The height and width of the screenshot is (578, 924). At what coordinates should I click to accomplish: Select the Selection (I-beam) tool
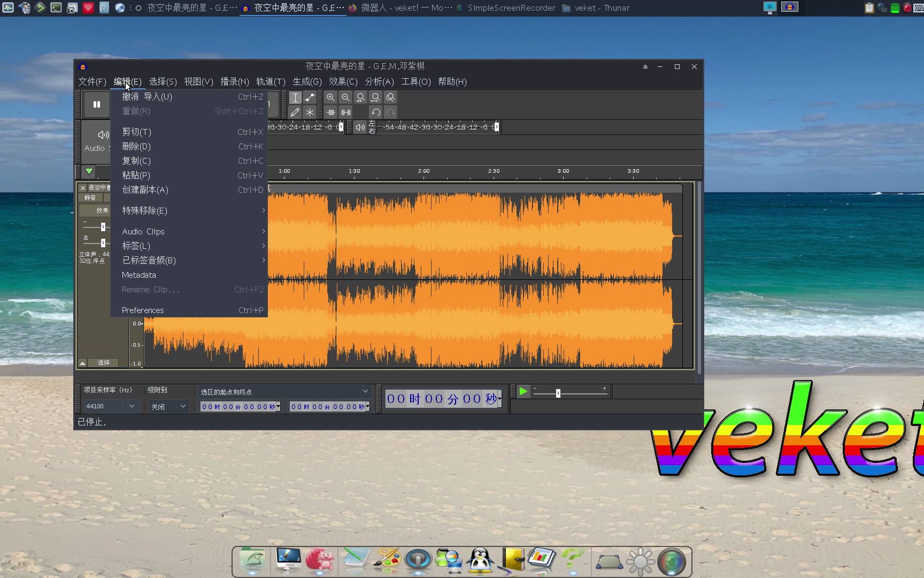click(295, 97)
